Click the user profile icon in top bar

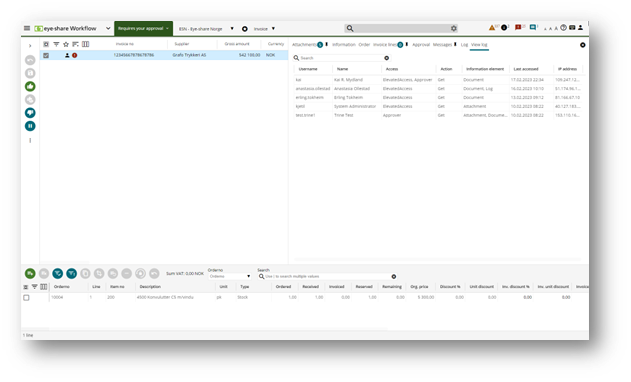(580, 28)
